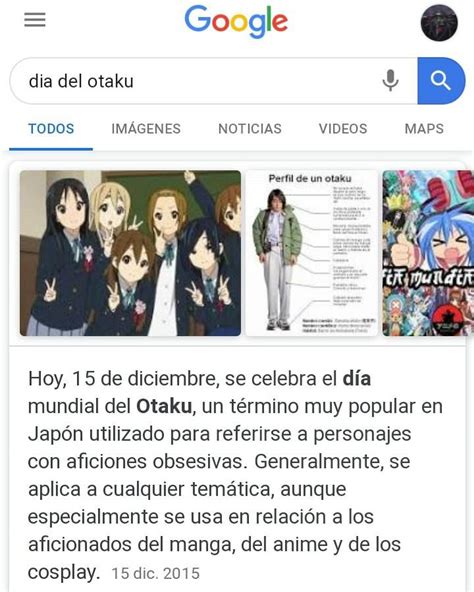474x592 pixels.
Task: Click the thumbs-up character in the collage thumbnail
Action: click(x=402, y=249)
